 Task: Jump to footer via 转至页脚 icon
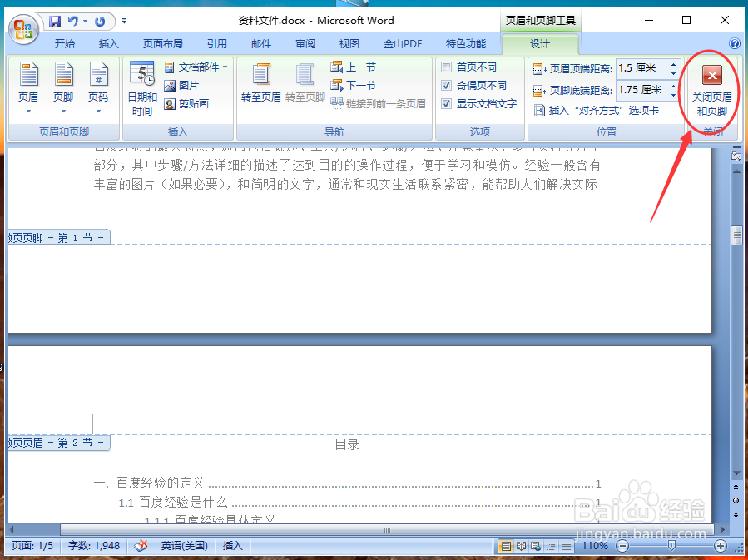tap(305, 83)
